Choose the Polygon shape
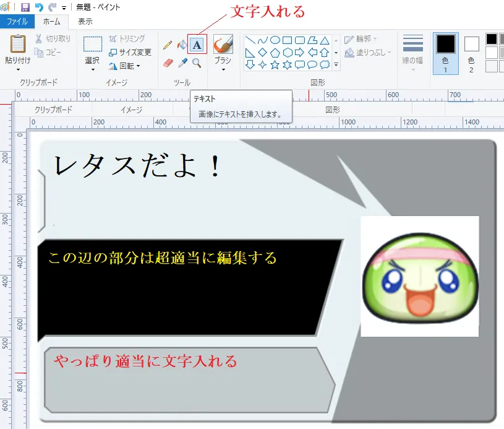504x429 pixels. pos(312,40)
